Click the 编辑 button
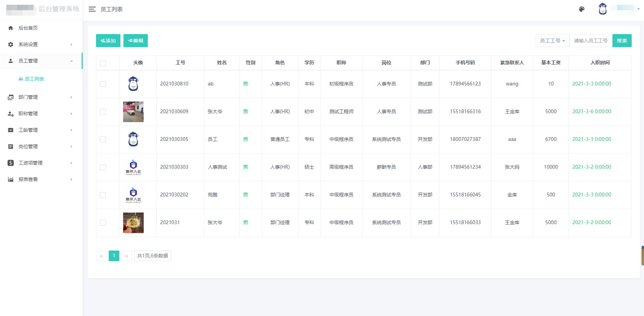 click(x=136, y=41)
